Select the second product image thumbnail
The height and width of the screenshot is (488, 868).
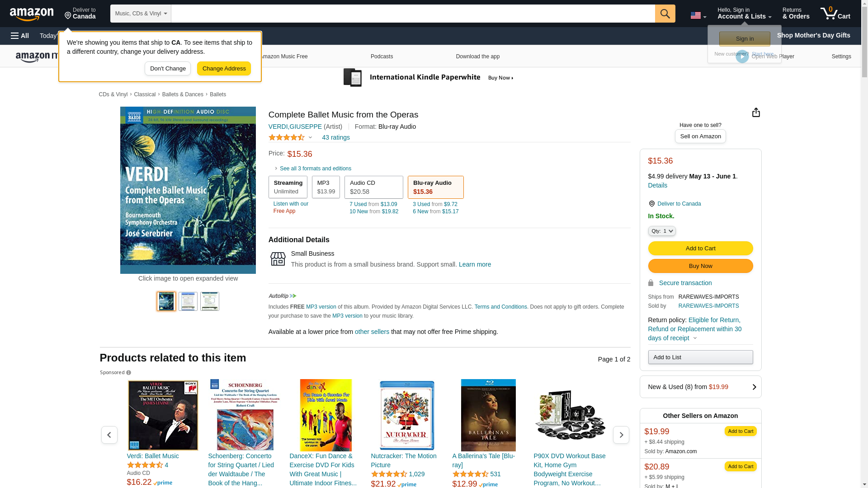pyautogui.click(x=188, y=301)
